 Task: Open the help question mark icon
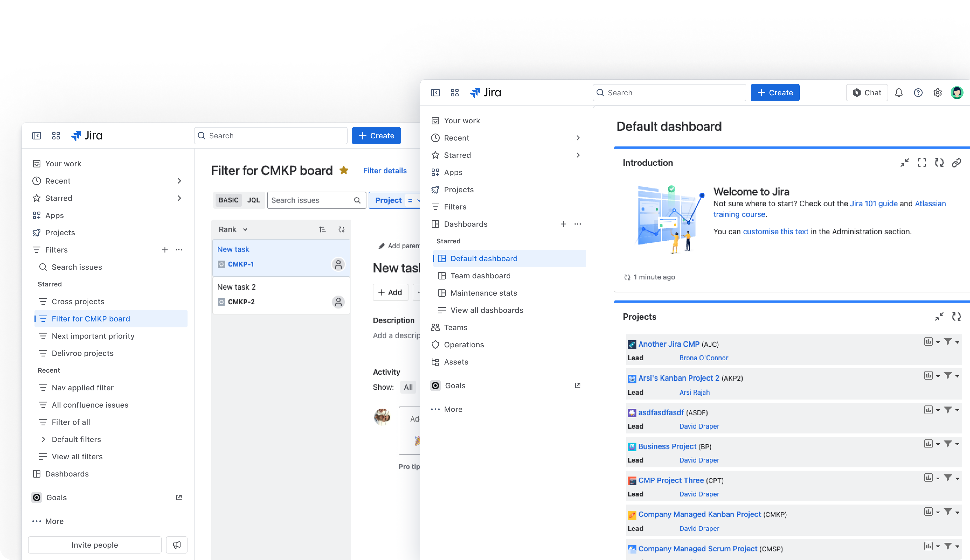tap(918, 93)
